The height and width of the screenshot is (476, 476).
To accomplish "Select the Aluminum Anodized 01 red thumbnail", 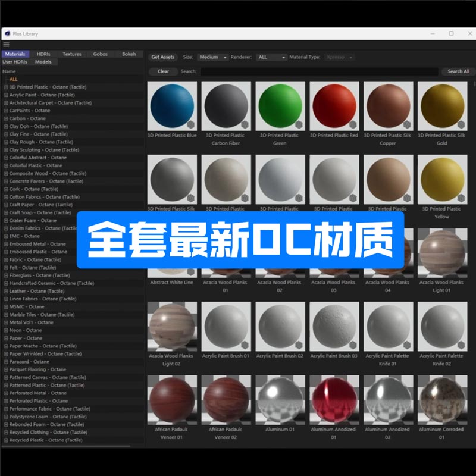I will coord(334,400).
